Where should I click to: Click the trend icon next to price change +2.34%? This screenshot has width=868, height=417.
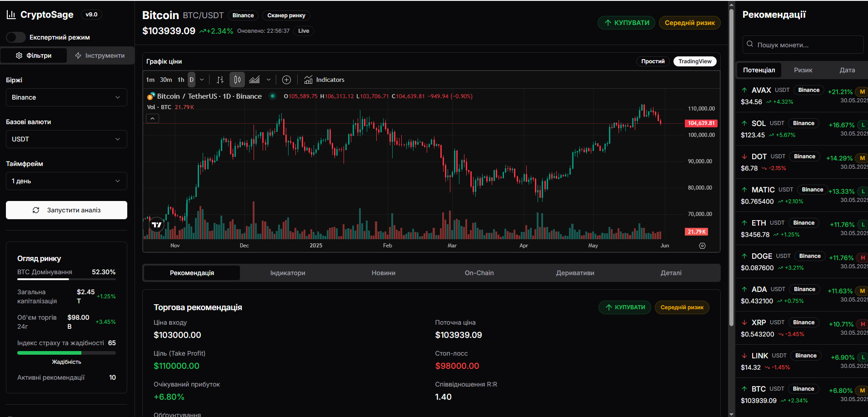[x=203, y=31]
